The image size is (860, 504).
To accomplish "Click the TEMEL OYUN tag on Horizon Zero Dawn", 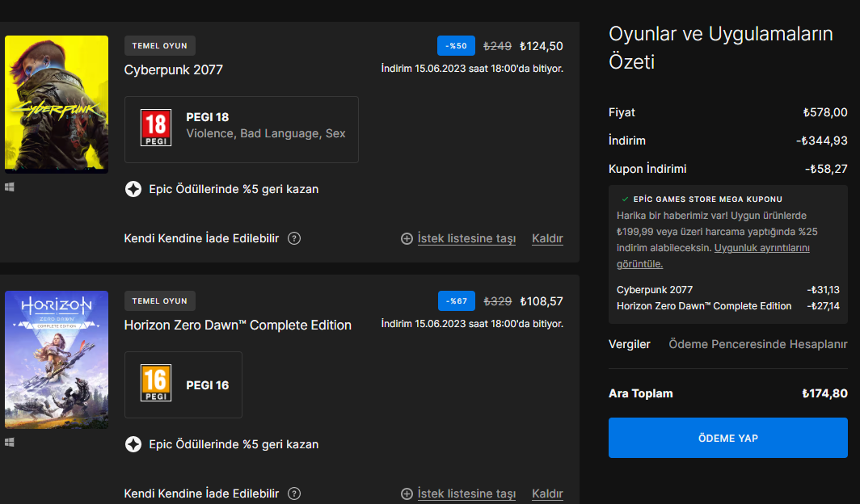I will pos(159,301).
